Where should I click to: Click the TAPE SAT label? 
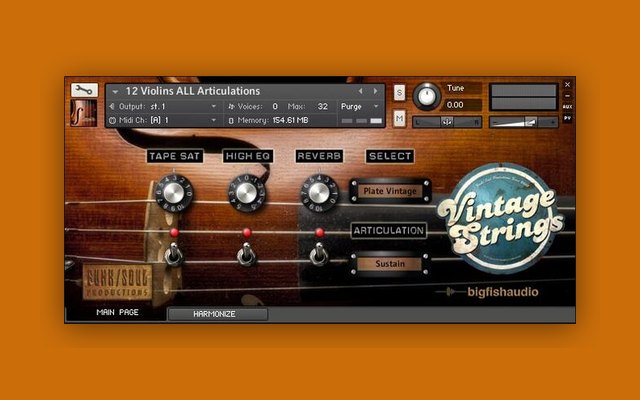175,156
